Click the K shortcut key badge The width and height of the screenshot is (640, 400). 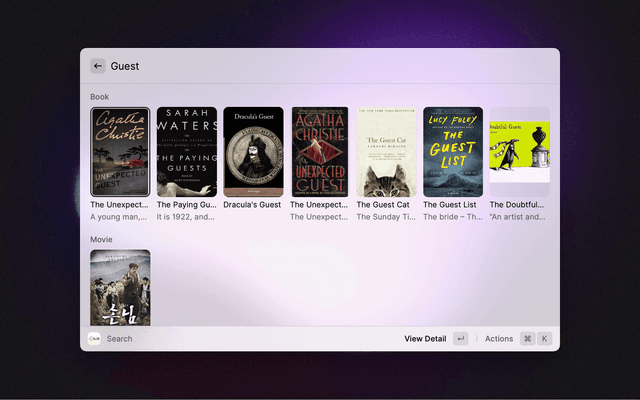(545, 339)
